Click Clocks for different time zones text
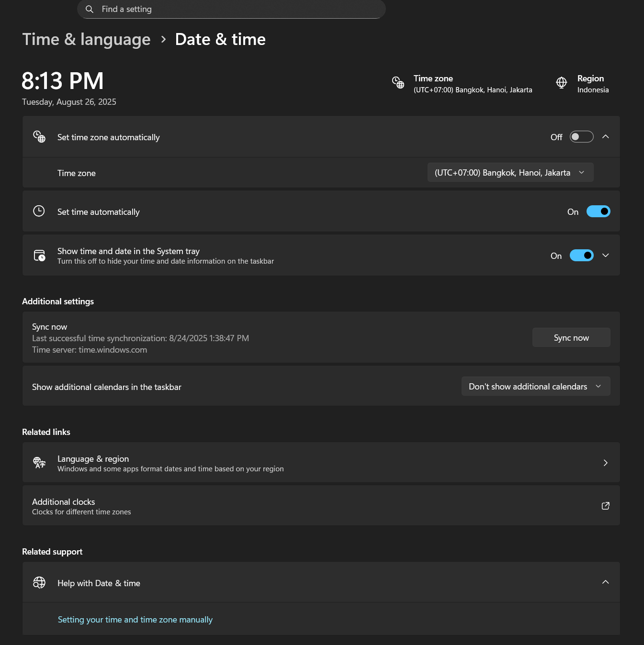 pyautogui.click(x=81, y=512)
